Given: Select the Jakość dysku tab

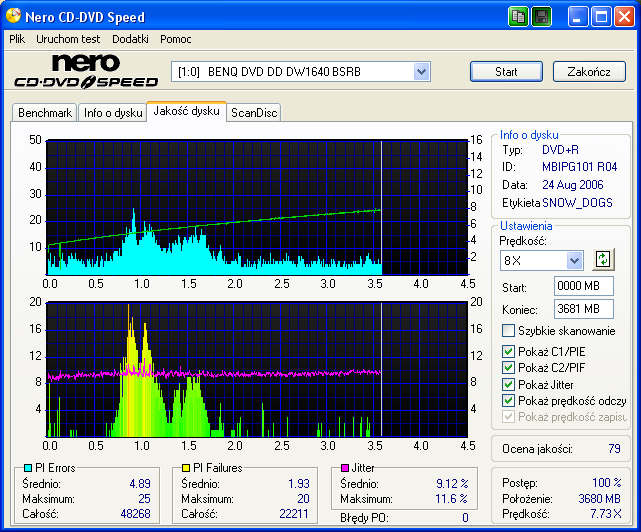Looking at the screenshot, I should [x=186, y=111].
